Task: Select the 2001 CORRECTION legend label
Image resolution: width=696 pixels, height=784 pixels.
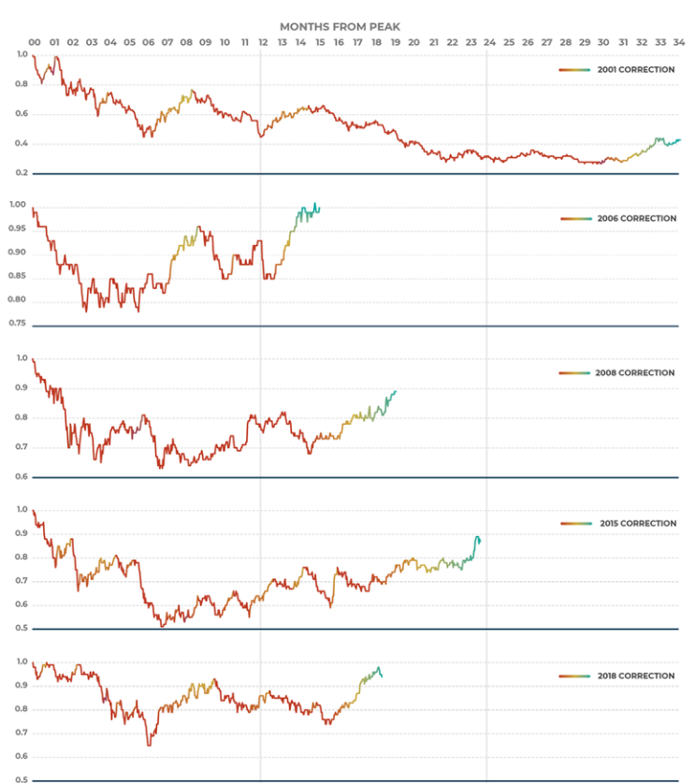Action: (x=636, y=69)
